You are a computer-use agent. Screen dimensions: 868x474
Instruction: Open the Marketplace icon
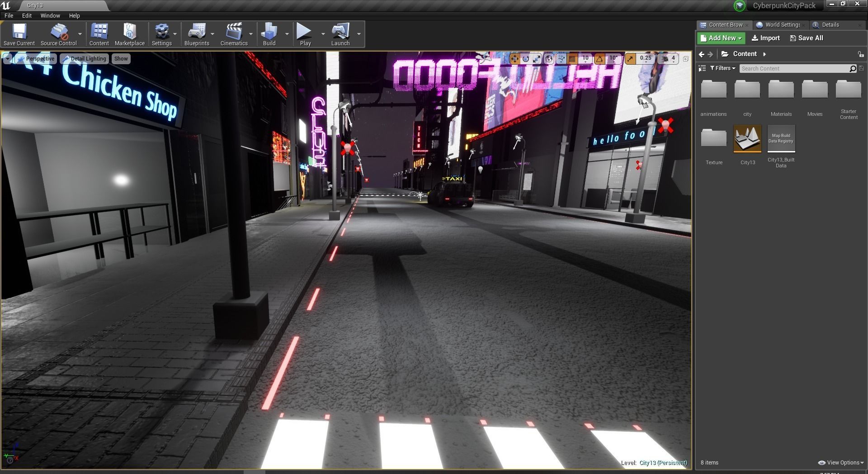pos(130,34)
